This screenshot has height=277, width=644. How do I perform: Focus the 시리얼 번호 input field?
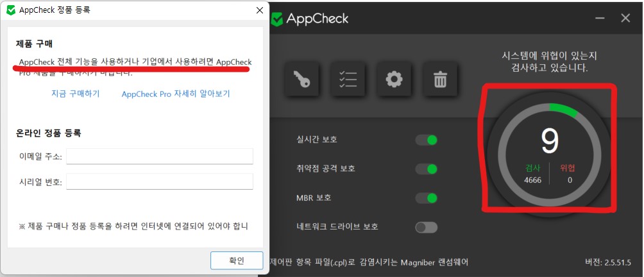(160, 181)
